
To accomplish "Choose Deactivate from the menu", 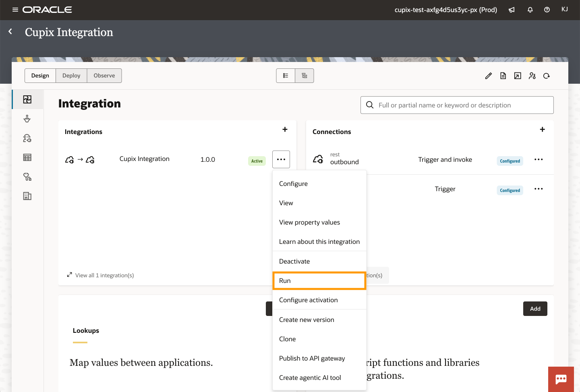I will click(319, 261).
